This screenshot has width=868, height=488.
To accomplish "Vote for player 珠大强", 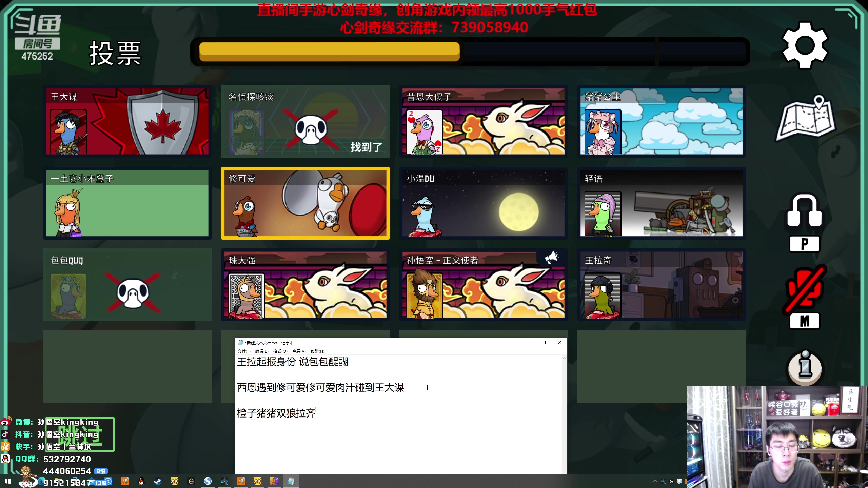I will tap(305, 285).
